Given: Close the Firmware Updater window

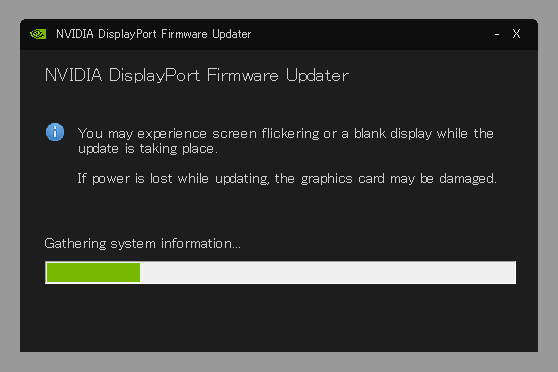Looking at the screenshot, I should [516, 34].
